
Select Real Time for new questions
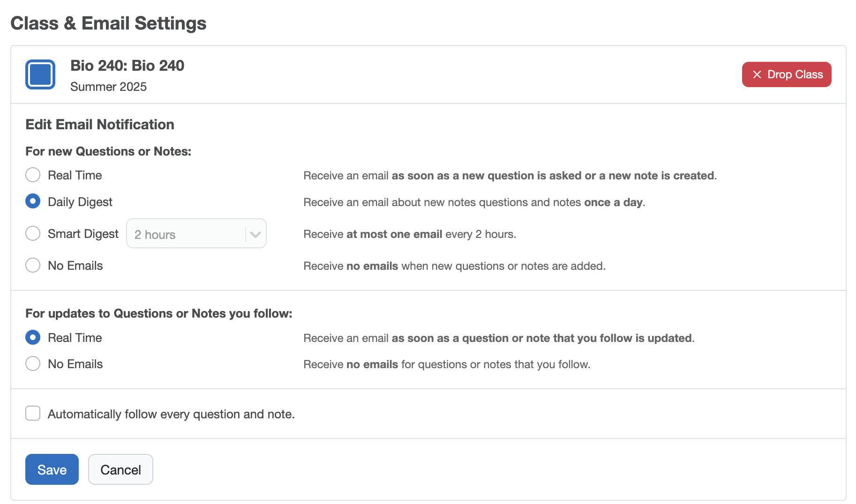tap(33, 175)
